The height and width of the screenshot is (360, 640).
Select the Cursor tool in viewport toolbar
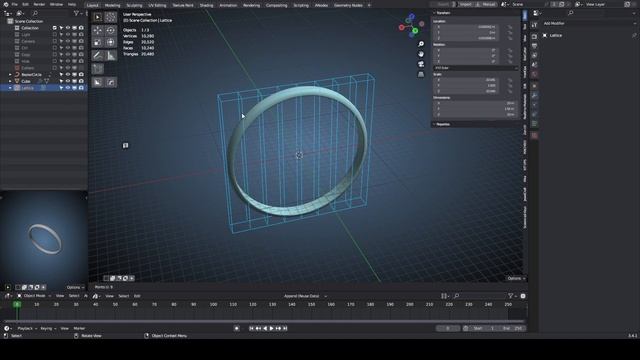pos(111,17)
